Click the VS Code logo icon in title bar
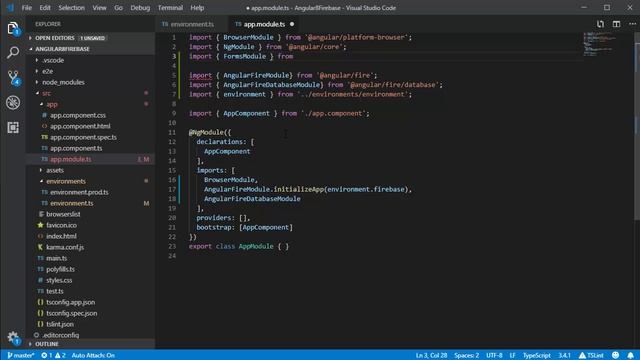This screenshot has width=640, height=360. [x=10, y=8]
